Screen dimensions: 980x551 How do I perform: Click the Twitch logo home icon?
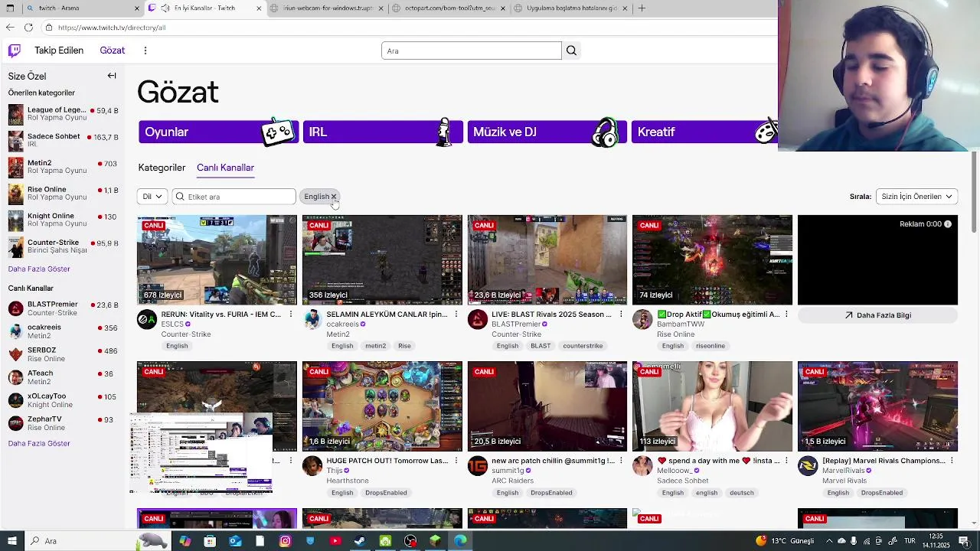pos(15,51)
